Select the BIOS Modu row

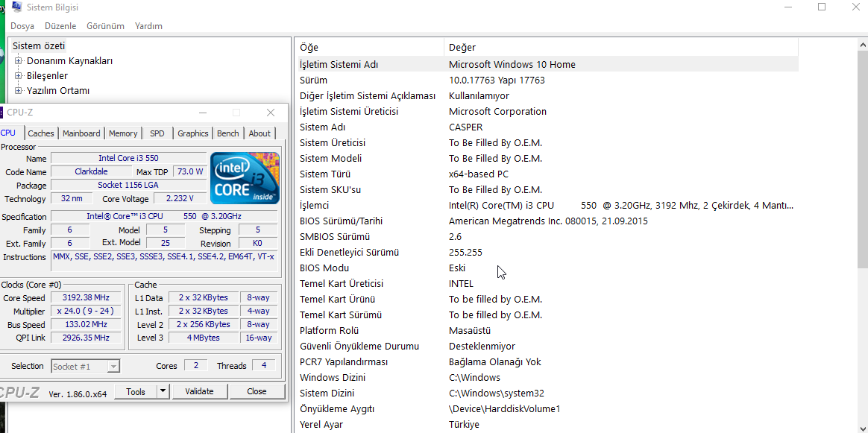[x=548, y=268]
